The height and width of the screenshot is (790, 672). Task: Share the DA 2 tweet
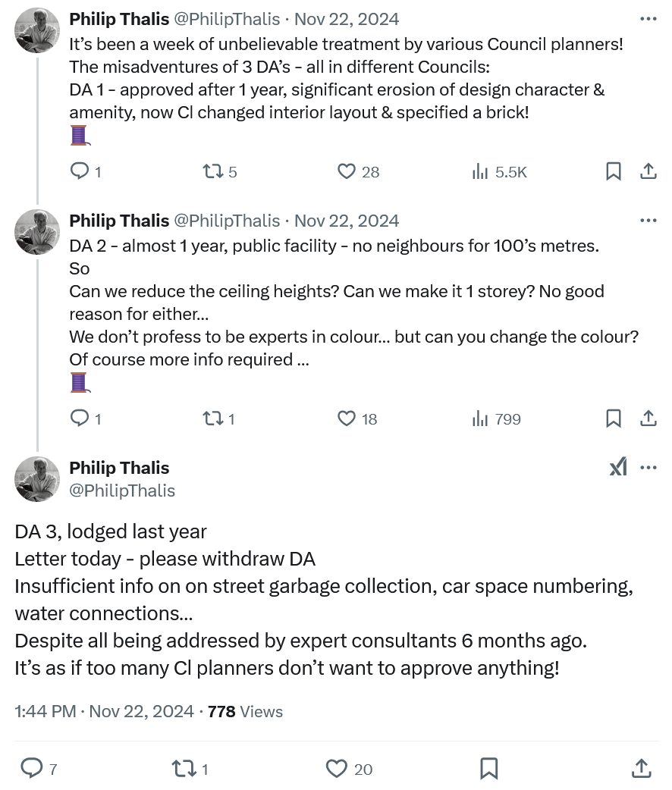click(x=648, y=419)
